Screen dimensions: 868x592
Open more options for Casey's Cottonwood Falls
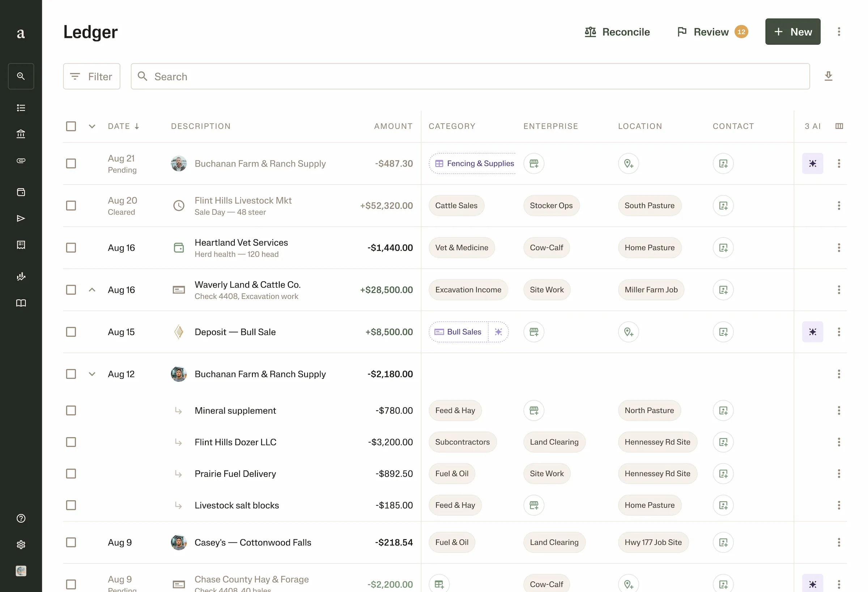(839, 542)
